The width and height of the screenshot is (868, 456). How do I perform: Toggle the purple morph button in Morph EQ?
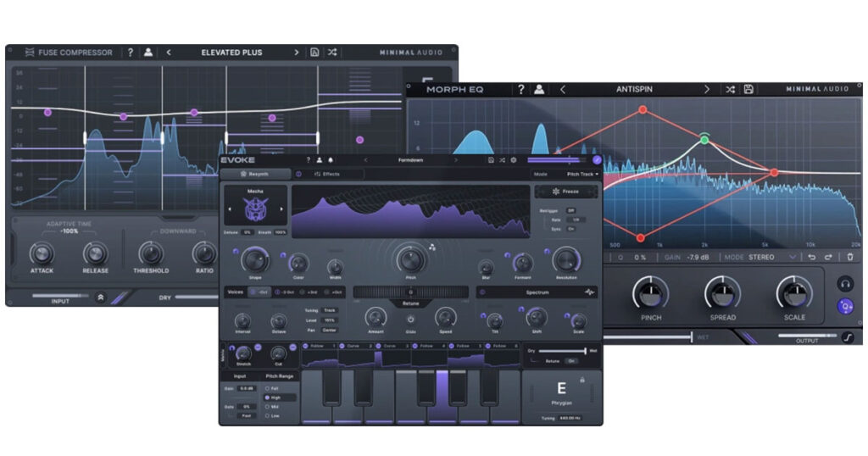click(x=845, y=306)
